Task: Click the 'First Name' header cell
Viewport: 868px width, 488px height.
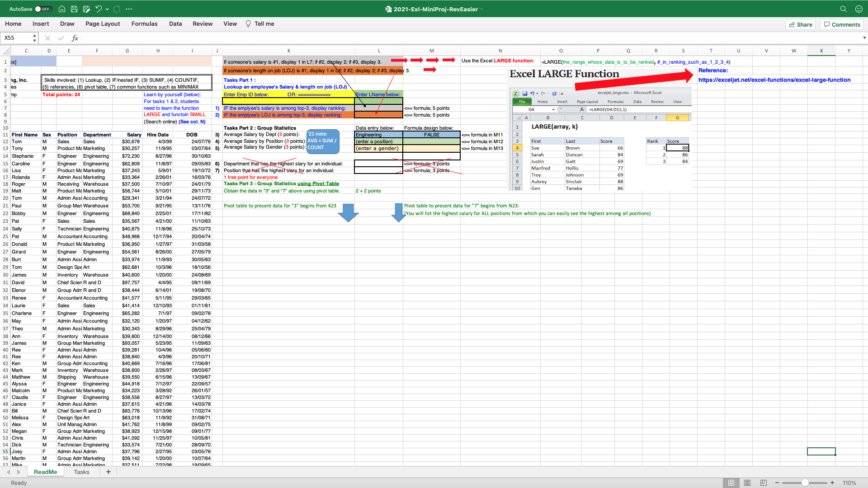Action: [25, 135]
